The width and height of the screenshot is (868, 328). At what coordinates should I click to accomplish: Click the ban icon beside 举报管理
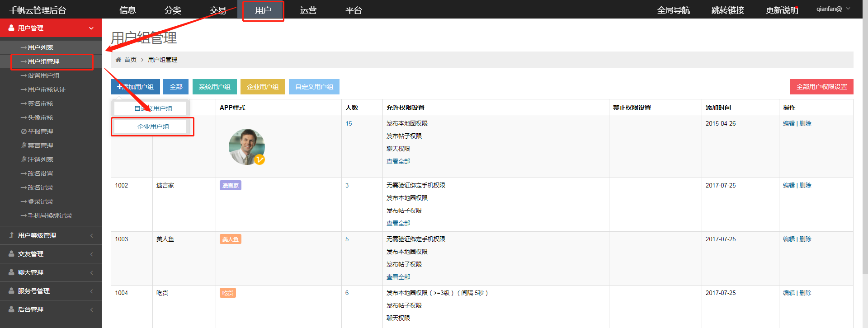point(24,131)
